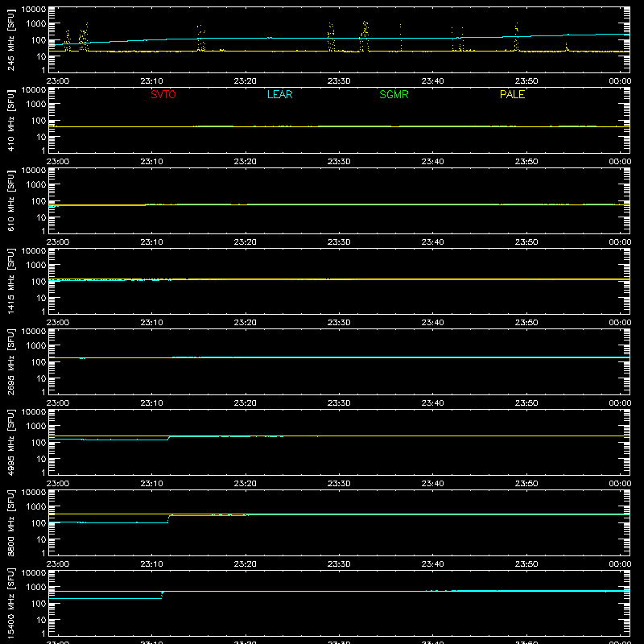Image resolution: width=644 pixels, height=644 pixels.
Task: Click the cyan step rise in 15400 MHz plot
Action: (163, 595)
